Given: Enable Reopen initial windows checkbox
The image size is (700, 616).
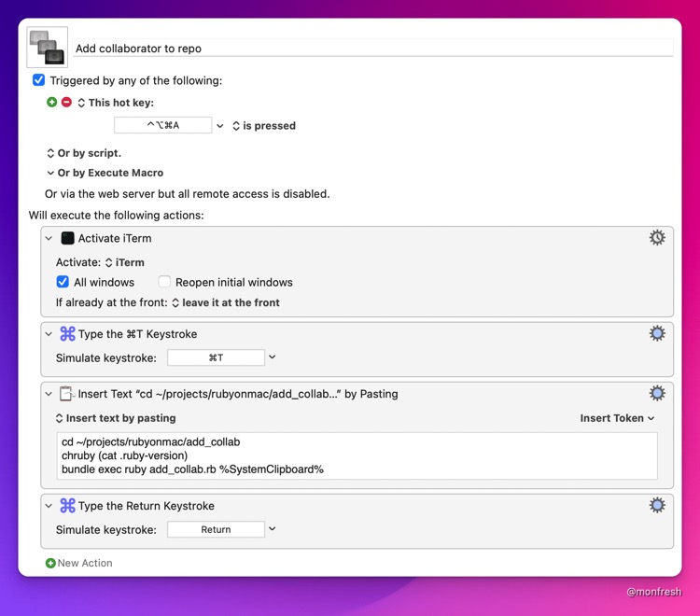Looking at the screenshot, I should pyautogui.click(x=164, y=282).
